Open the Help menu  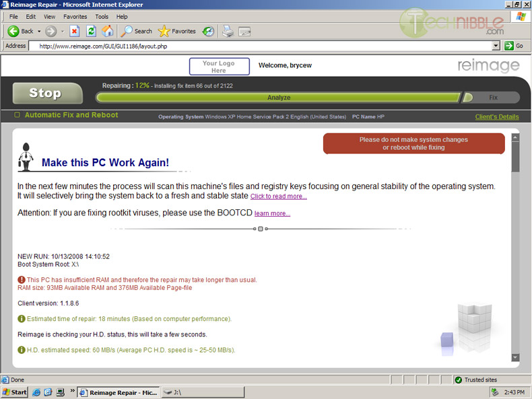click(x=122, y=17)
